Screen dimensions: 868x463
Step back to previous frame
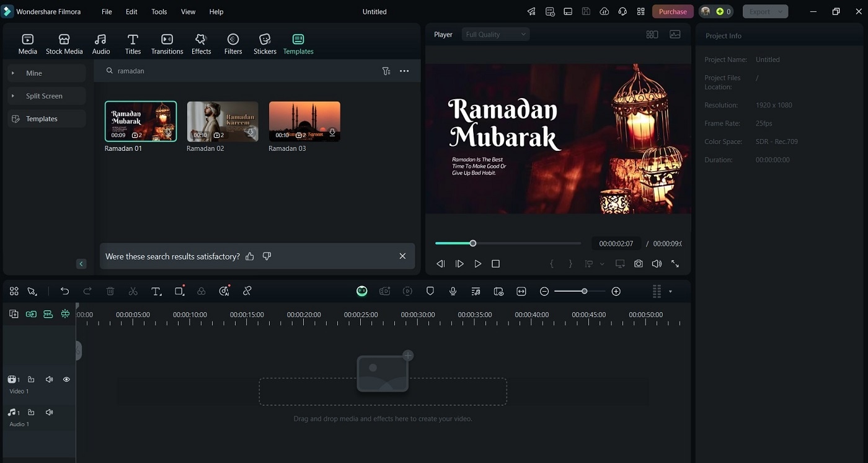(441, 264)
